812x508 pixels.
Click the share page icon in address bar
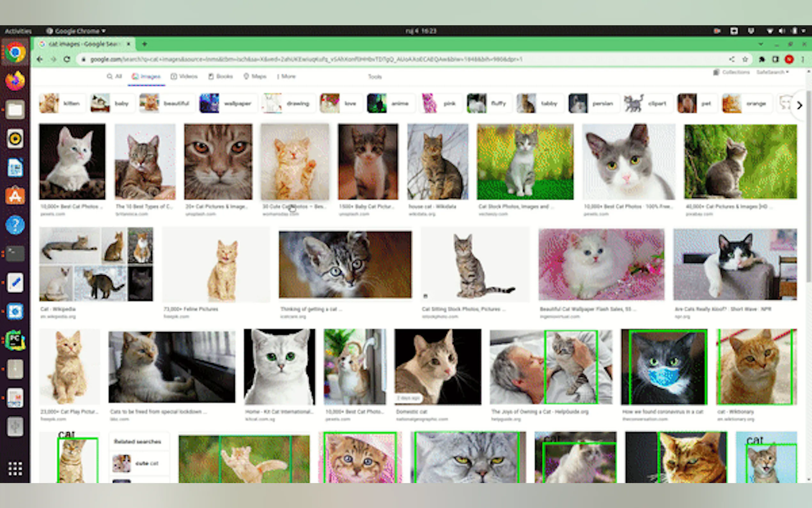pyautogui.click(x=732, y=60)
